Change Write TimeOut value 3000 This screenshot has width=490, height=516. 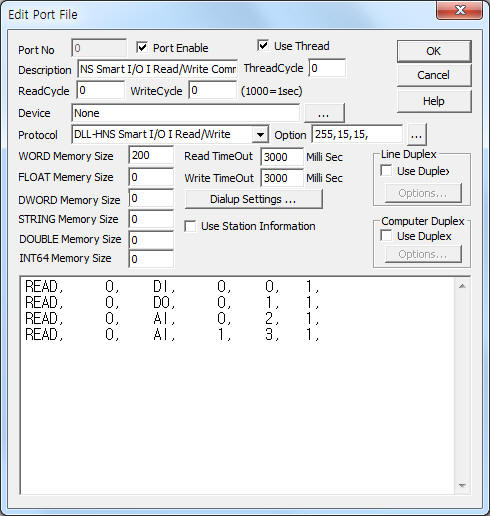point(282,178)
